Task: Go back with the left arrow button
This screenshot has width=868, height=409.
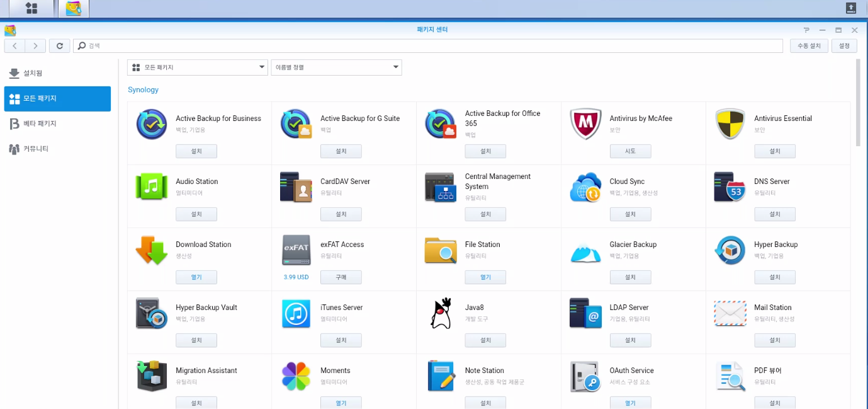Action: point(15,46)
